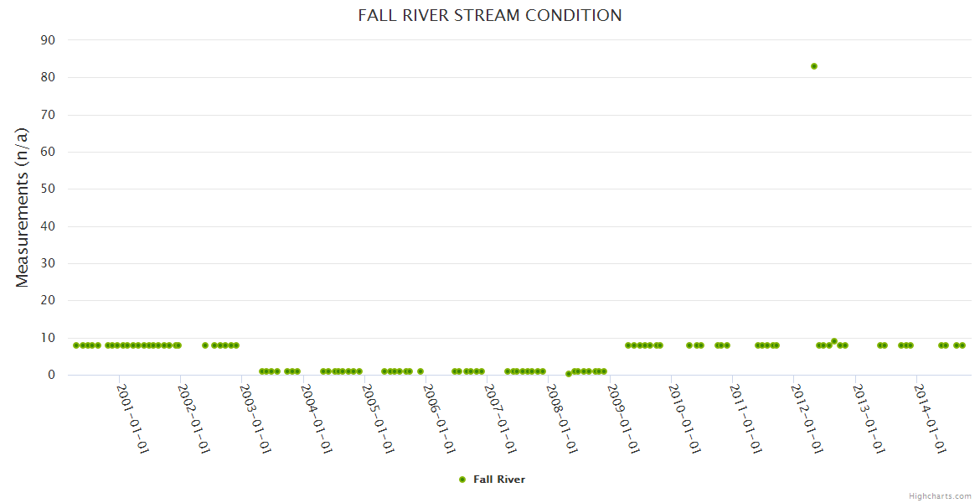This screenshot has width=980, height=503.
Task: Click the 2014-01-01 x-axis label
Action: [x=930, y=419]
